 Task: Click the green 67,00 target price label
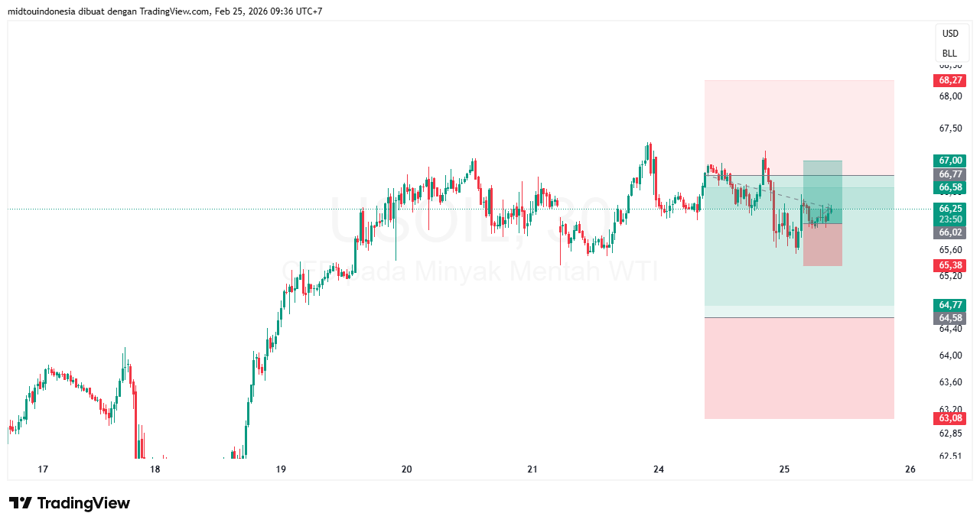point(950,161)
